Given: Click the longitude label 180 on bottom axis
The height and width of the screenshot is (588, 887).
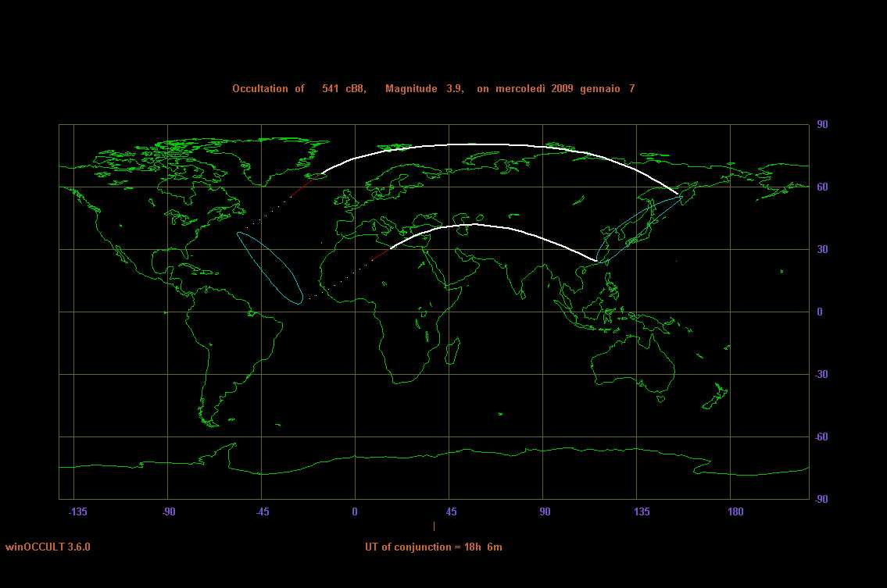Looking at the screenshot, I should tap(735, 511).
